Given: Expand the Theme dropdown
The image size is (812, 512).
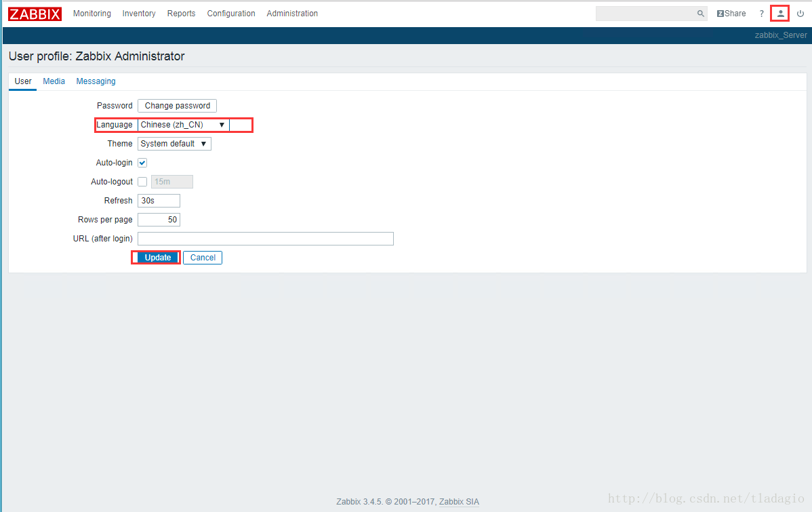Looking at the screenshot, I should (x=174, y=144).
